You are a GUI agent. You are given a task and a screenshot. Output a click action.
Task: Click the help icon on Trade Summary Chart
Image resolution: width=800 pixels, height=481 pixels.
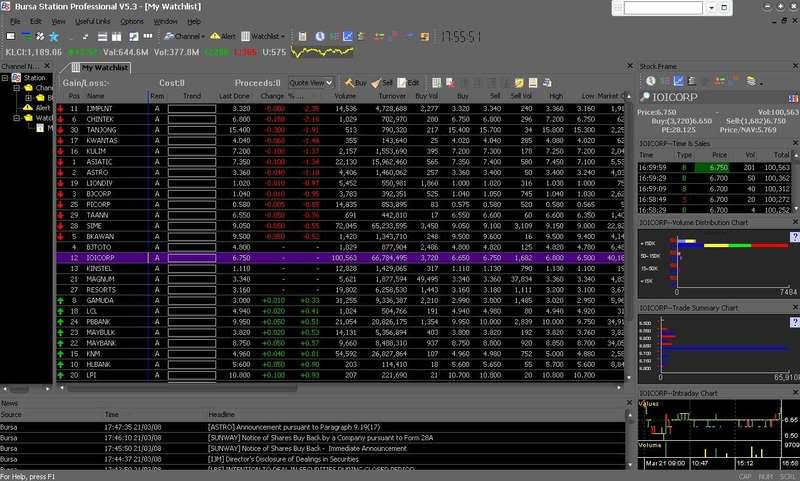pos(794,322)
